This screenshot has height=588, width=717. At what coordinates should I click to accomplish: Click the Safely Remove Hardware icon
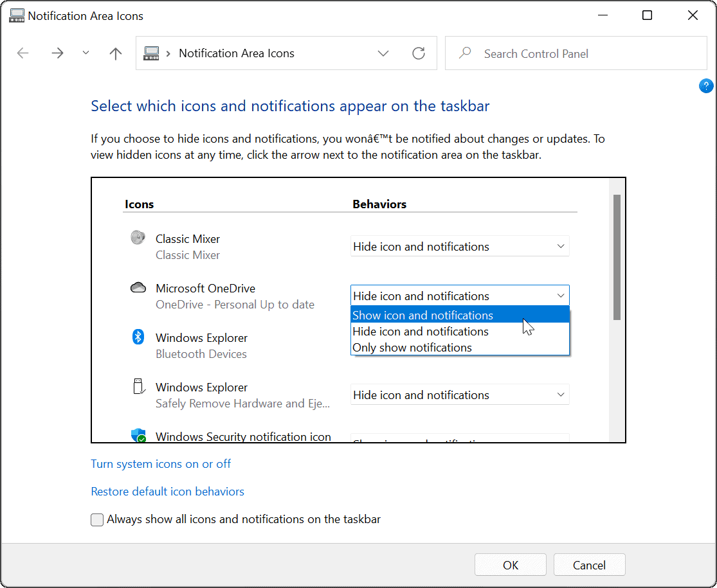tap(138, 386)
